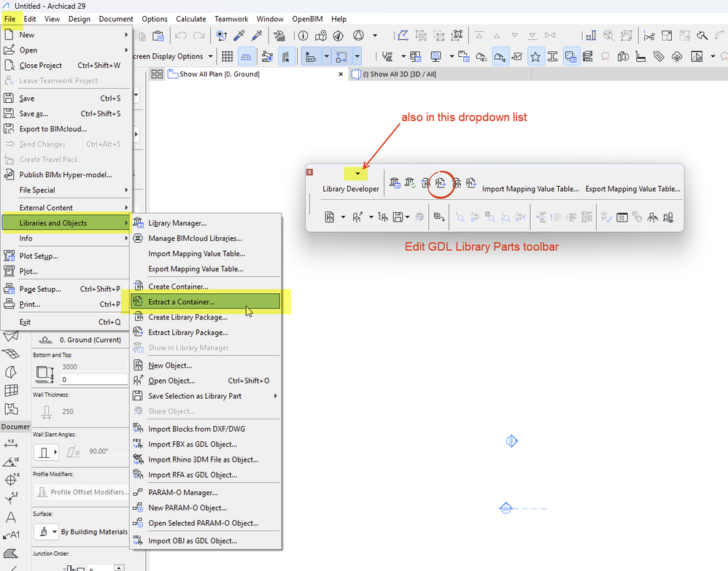Click the Inject Parameters syringe icon
The width and height of the screenshot is (728, 571).
pyautogui.click(x=256, y=35)
